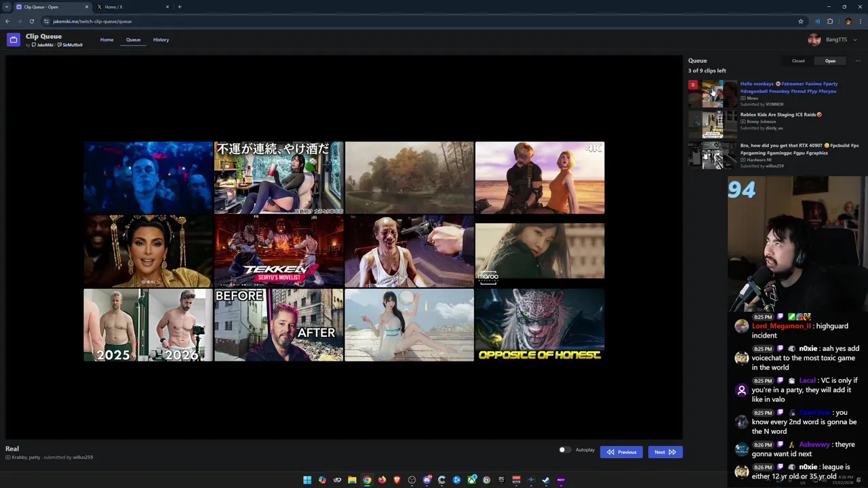Open the Windows Start menu
Image resolution: width=868 pixels, height=488 pixels.
pos(307,480)
